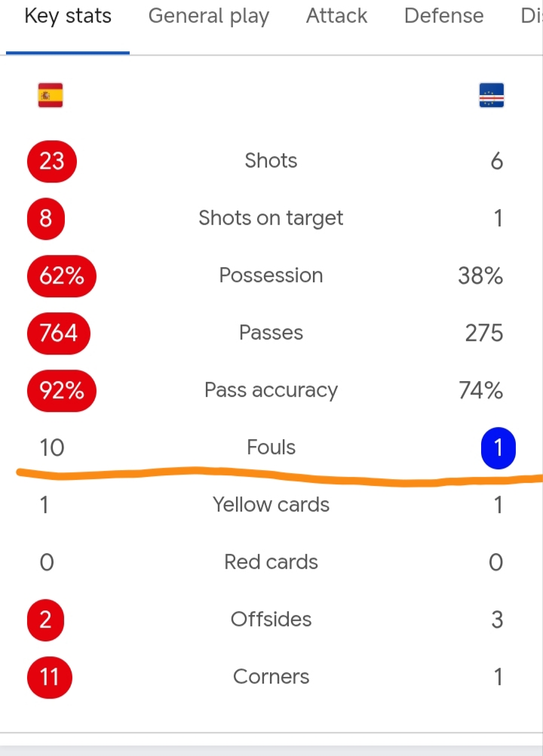Screen dimensions: 543x756
Task: Click the Cape Verde flag icon
Action: tap(492, 95)
